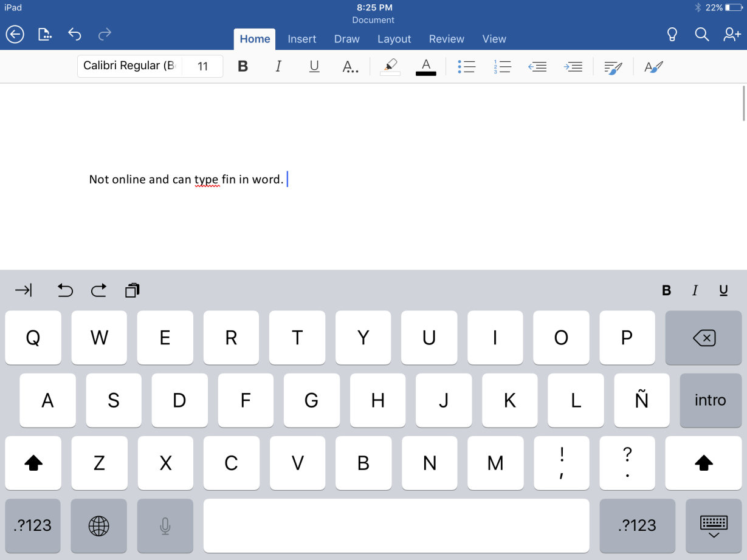Decrease the paragraph indent
This screenshot has height=560, width=747.
click(537, 66)
